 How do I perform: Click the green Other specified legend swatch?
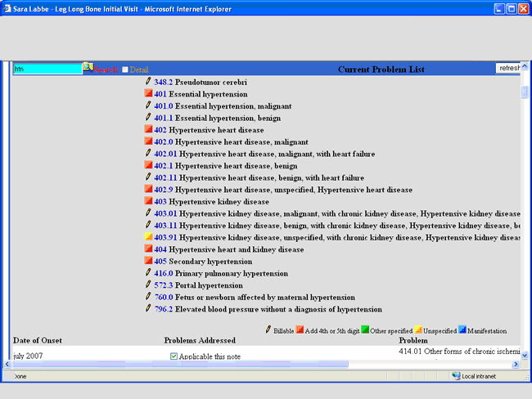click(365, 330)
